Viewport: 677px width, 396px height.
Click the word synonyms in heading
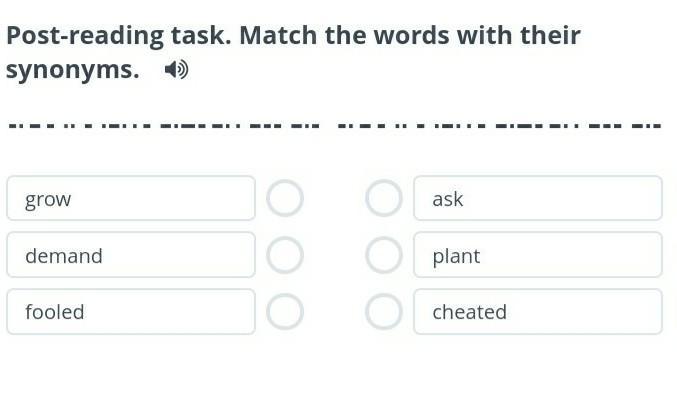click(x=73, y=70)
